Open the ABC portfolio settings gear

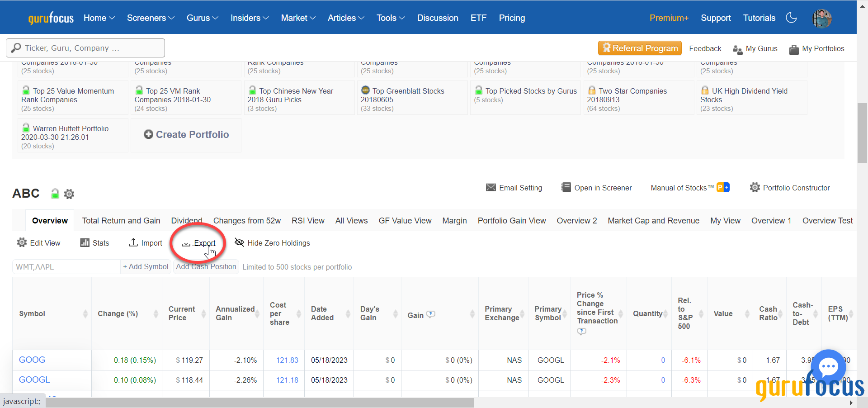[69, 194]
